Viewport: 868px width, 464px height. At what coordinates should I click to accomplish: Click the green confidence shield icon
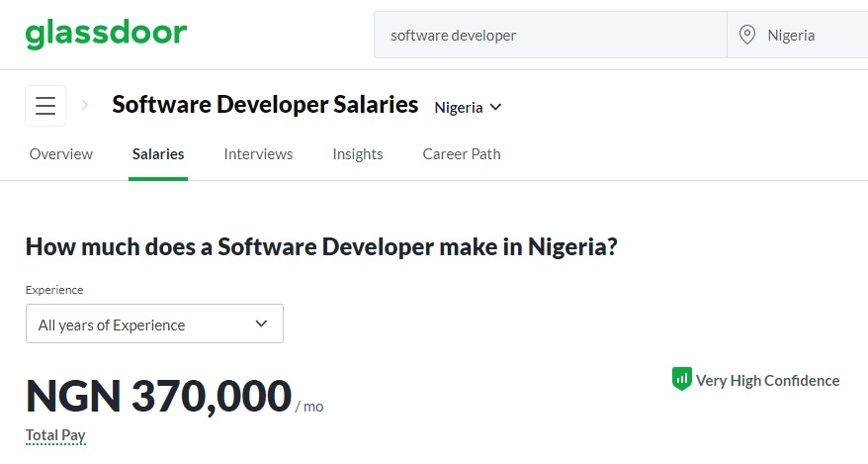tap(681, 379)
